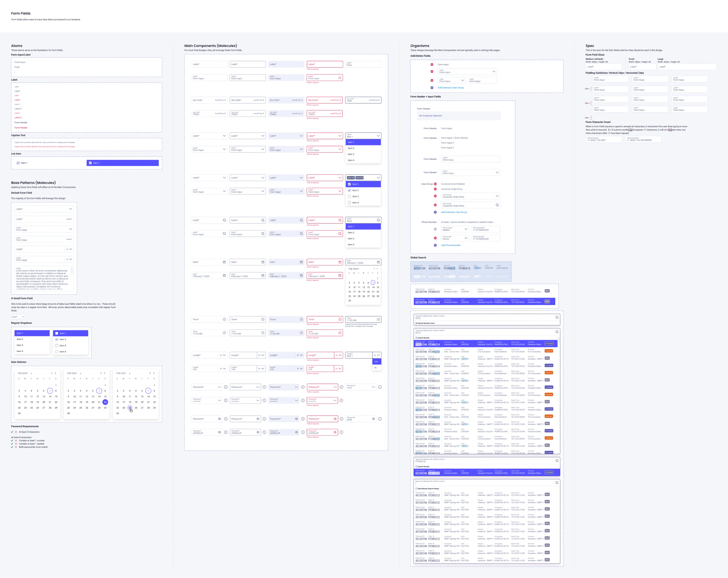The image size is (728, 578).
Task: Click the phone number field with +1 3134642323
Action: point(486,229)
